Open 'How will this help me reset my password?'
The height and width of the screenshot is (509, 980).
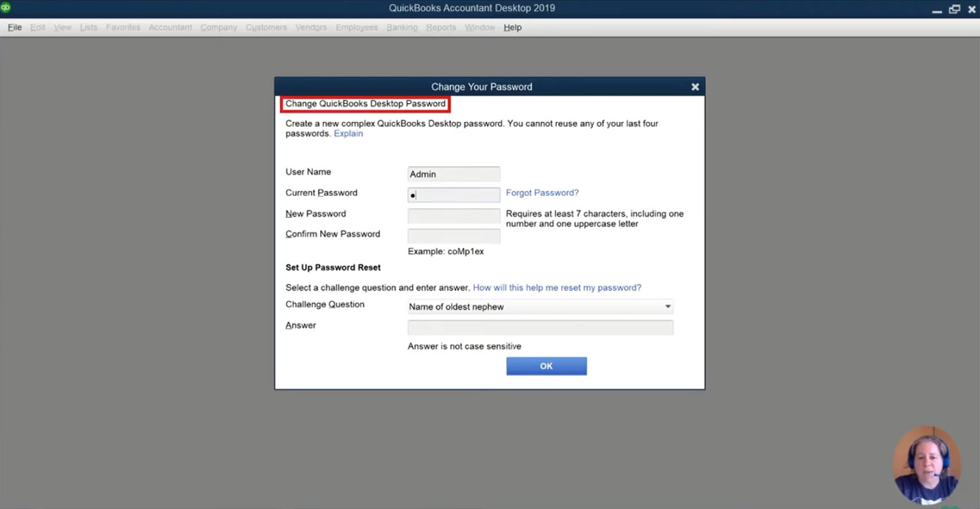click(557, 287)
